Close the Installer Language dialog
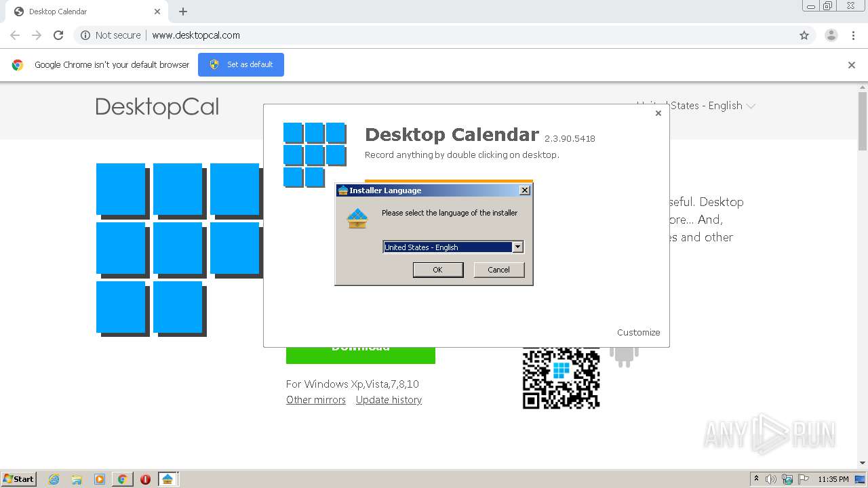 (524, 190)
